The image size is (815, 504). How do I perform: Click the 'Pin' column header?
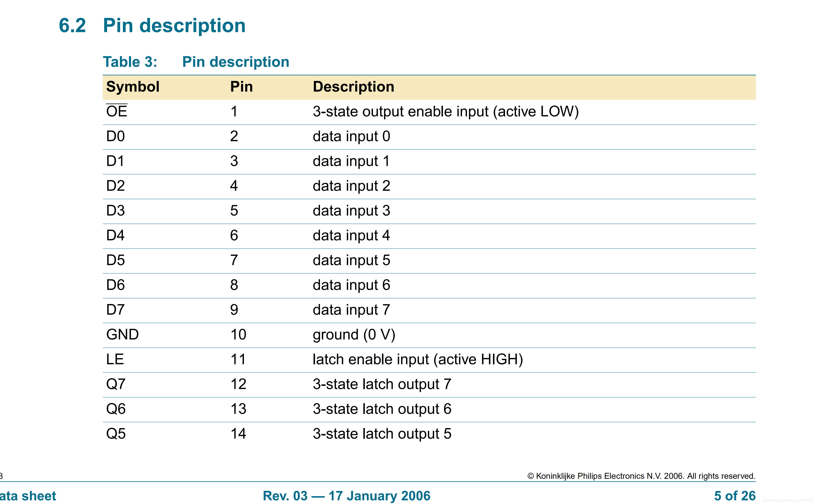pos(241,87)
